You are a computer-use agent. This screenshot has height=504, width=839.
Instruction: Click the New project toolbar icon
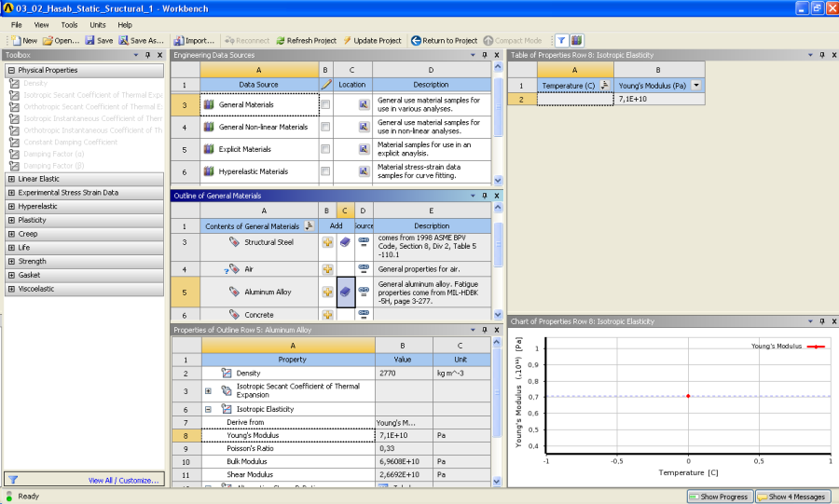click(x=16, y=41)
